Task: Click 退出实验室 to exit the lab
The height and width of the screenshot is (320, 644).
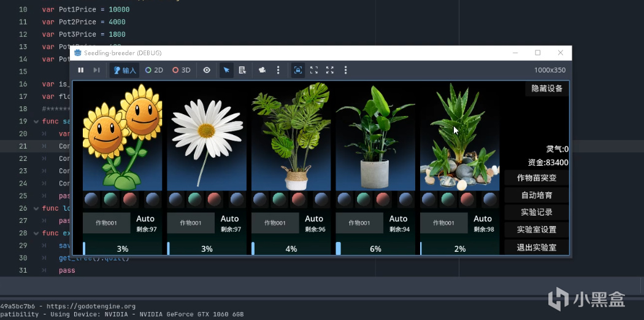Action: 537,247
